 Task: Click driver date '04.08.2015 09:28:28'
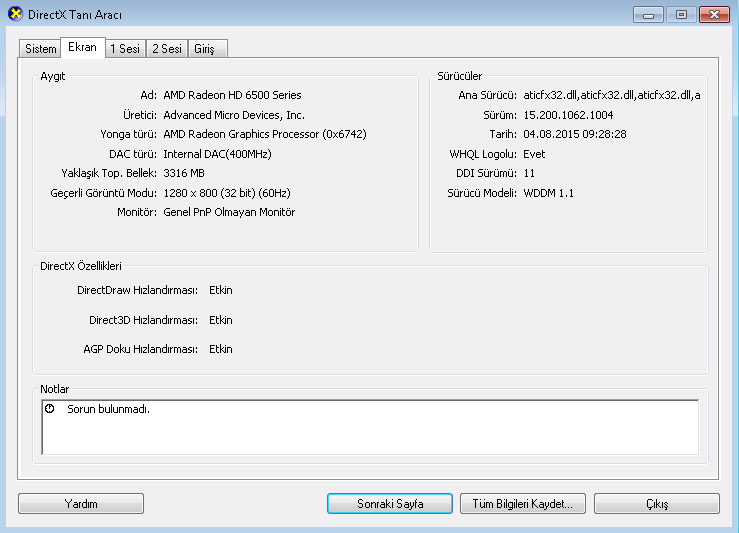pyautogui.click(x=575, y=134)
